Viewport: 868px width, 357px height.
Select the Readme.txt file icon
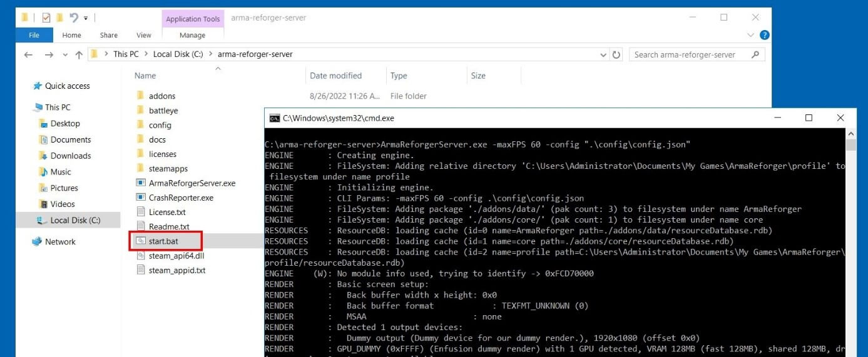pyautogui.click(x=141, y=227)
